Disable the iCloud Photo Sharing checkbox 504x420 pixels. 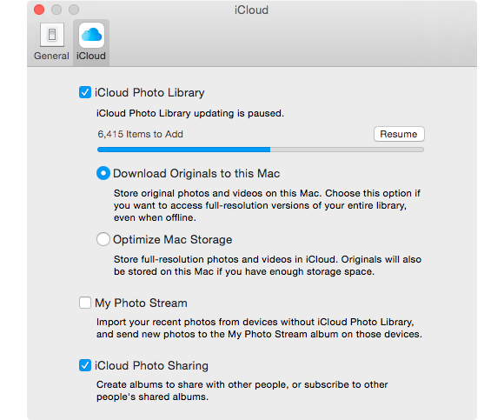85,365
